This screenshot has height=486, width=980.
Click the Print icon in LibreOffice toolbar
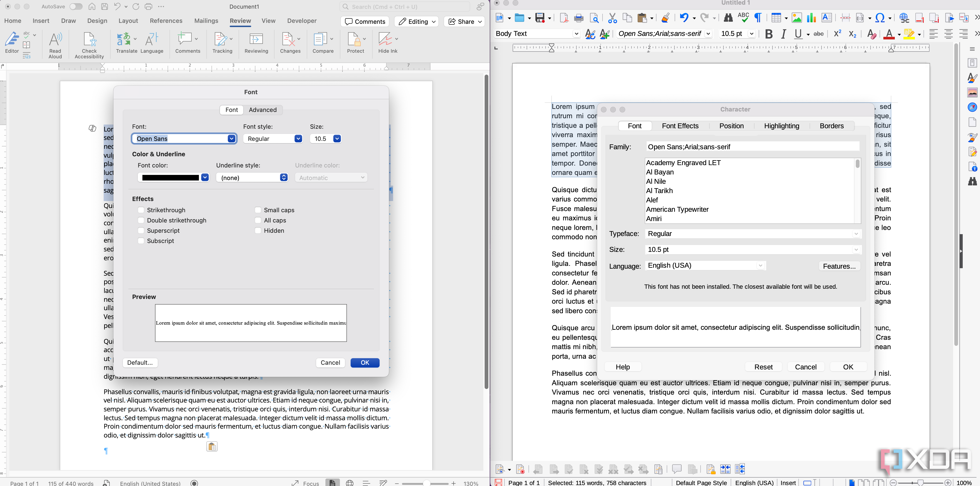click(579, 17)
